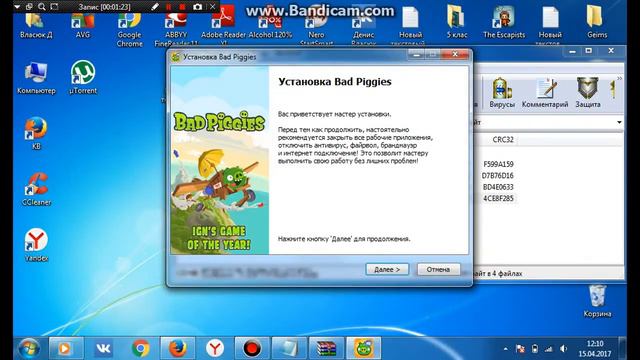Click the Windows Start button
The height and width of the screenshot is (360, 640).
[x=29, y=348]
